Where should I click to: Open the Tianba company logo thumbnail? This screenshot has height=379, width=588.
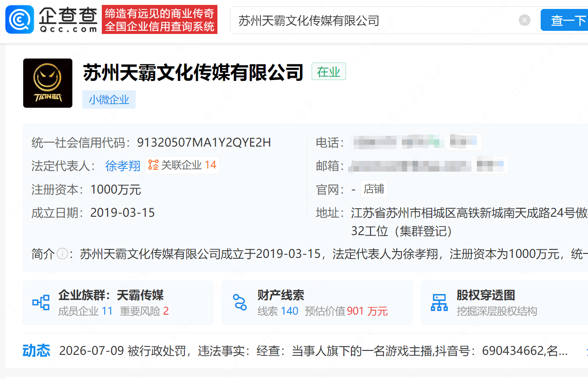coord(48,83)
